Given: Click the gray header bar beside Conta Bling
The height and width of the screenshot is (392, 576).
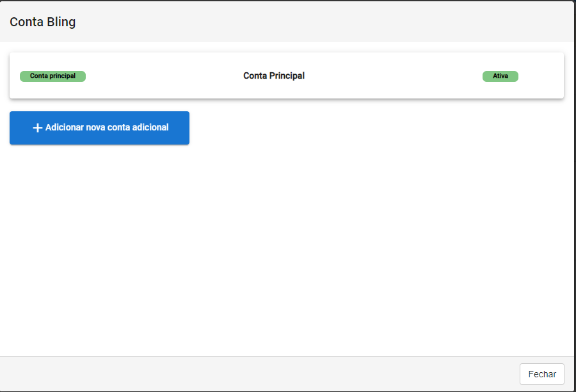Looking at the screenshot, I should [323, 22].
